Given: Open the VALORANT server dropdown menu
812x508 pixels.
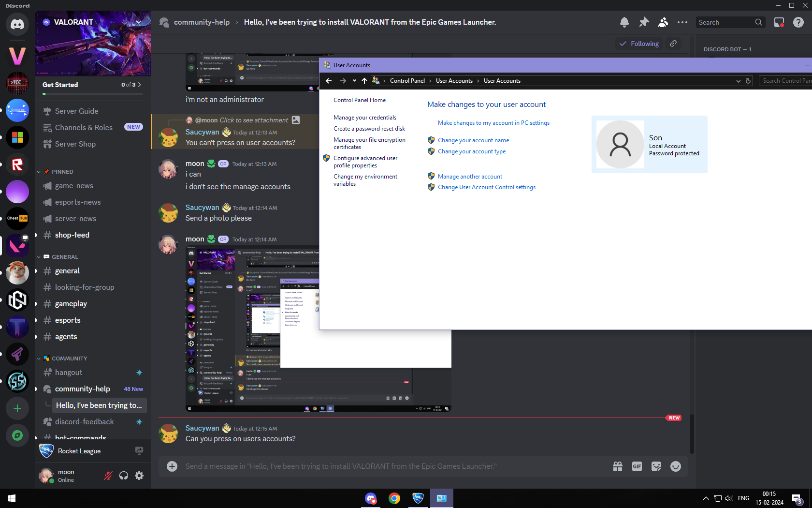Looking at the screenshot, I should click(x=139, y=22).
